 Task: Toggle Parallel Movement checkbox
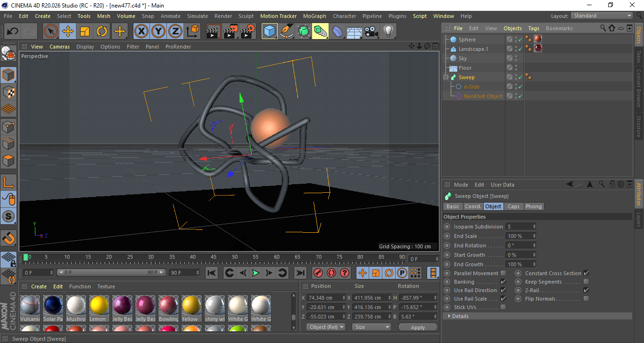tap(503, 273)
